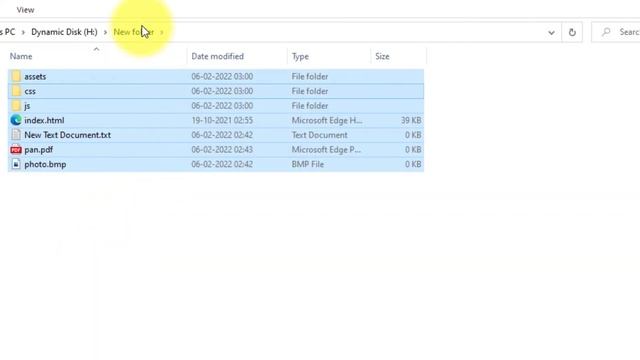Expand chevron after Dynamic Disk (H:) breadcrumb
This screenshot has height=360, width=640.
click(x=105, y=32)
